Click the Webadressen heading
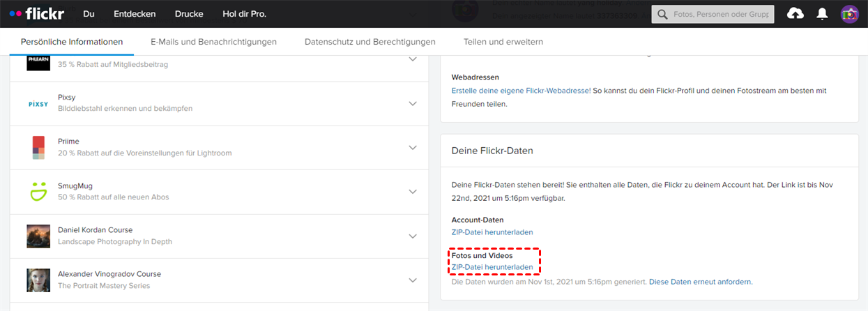 click(475, 77)
